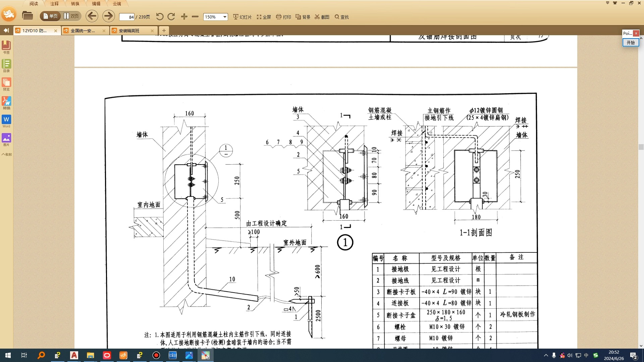The image size is (644, 362).
Task: Show hidden system tray icons chevron
Action: point(546,355)
